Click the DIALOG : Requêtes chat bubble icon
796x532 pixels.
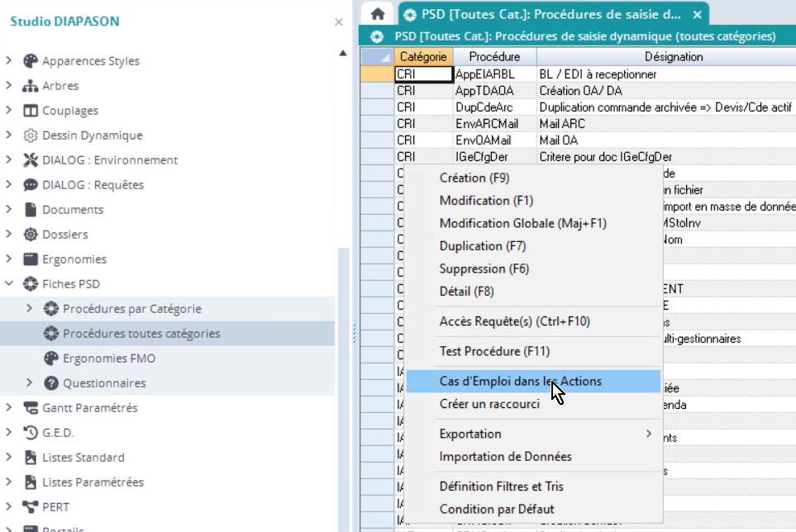click(31, 185)
